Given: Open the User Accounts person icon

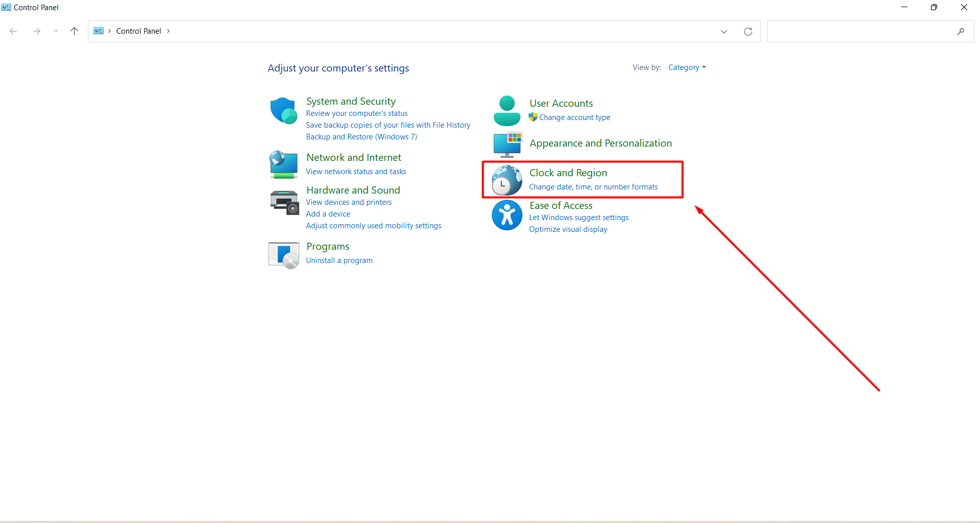Looking at the screenshot, I should tap(507, 111).
